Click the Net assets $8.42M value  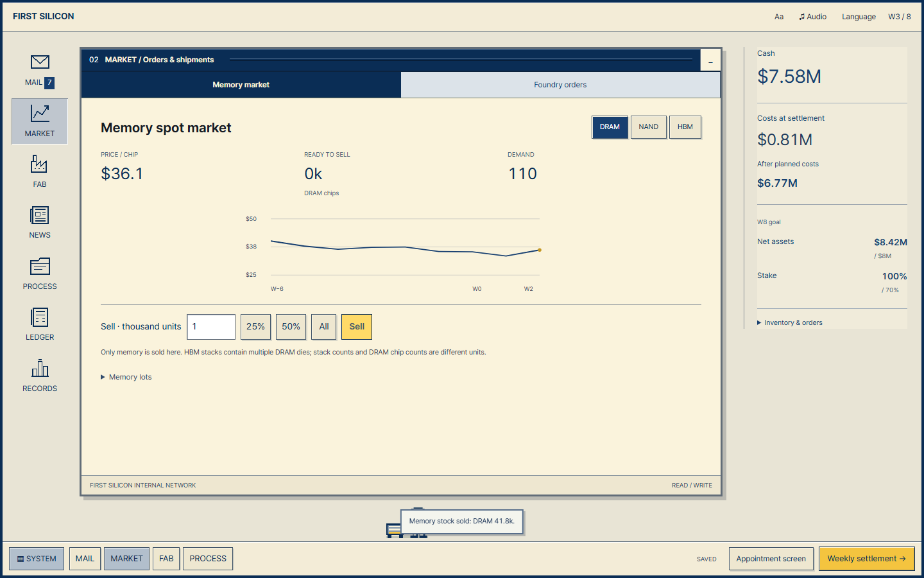(891, 242)
